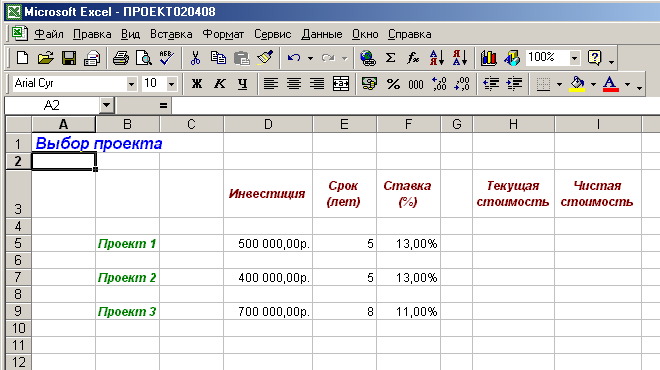Open the drawing toolbar icon
This screenshot has width=660, height=370.
pos(512,58)
